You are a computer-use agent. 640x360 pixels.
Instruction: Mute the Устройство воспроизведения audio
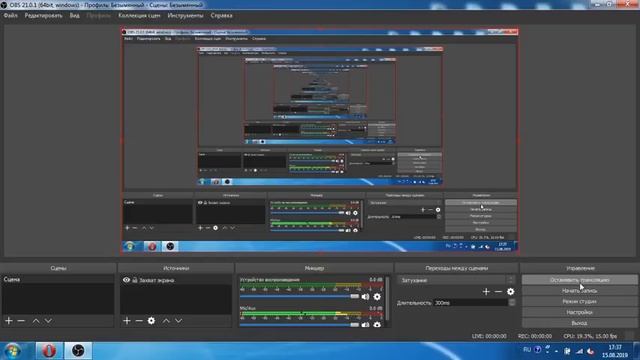pos(365,297)
